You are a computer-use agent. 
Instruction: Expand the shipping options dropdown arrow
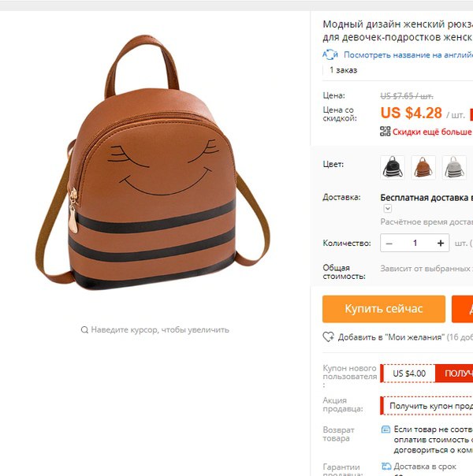(x=388, y=209)
